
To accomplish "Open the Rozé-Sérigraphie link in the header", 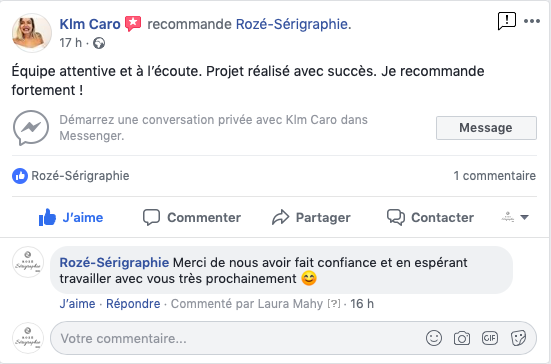I will point(292,24).
